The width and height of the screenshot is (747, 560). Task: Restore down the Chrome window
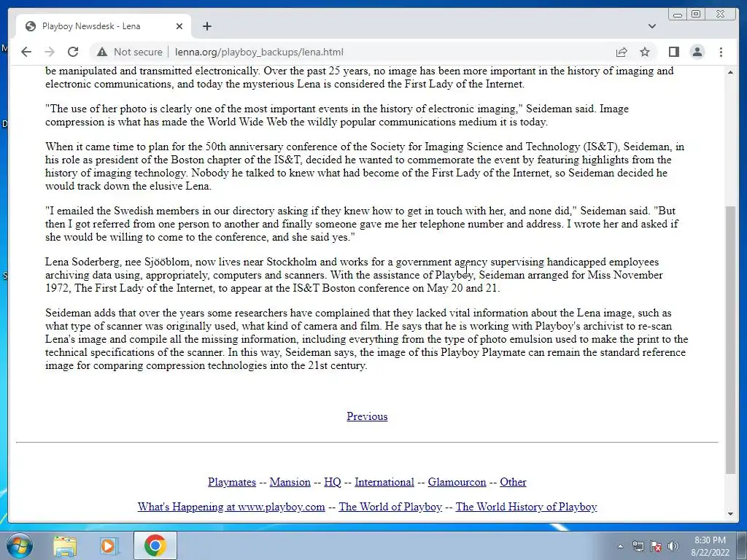pos(696,15)
